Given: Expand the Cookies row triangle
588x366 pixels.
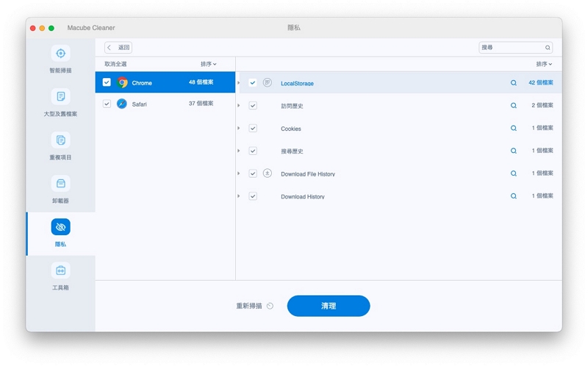Looking at the screenshot, I should click(x=238, y=128).
